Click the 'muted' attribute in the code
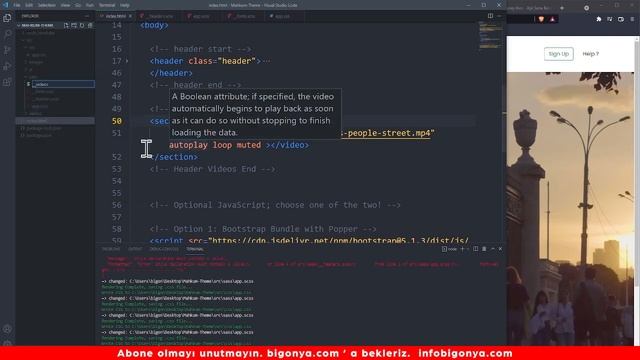640x360 pixels. coord(249,145)
